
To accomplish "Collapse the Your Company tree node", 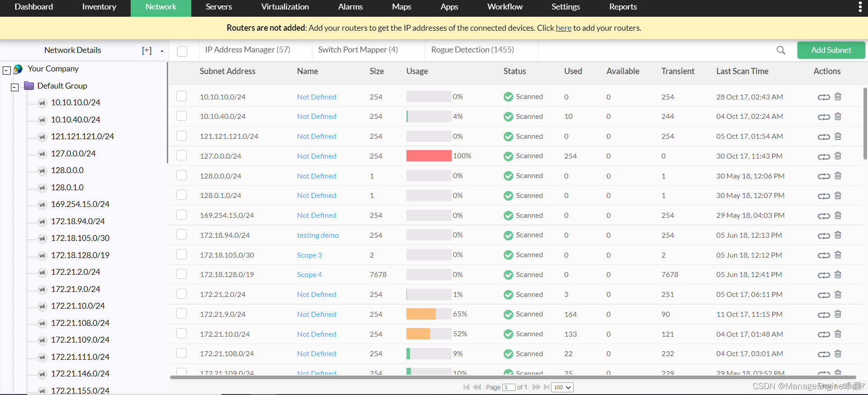I will pos(7,71).
